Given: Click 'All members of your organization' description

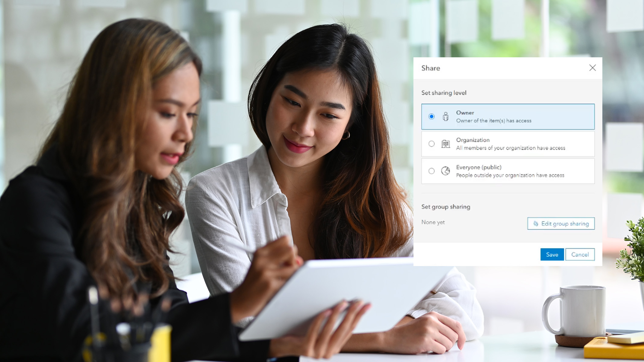Looking at the screenshot, I should point(510,148).
